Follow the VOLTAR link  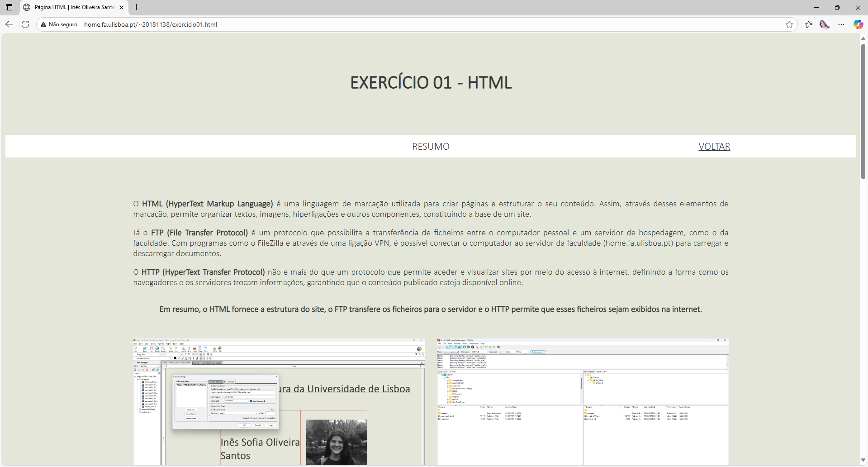click(x=714, y=147)
